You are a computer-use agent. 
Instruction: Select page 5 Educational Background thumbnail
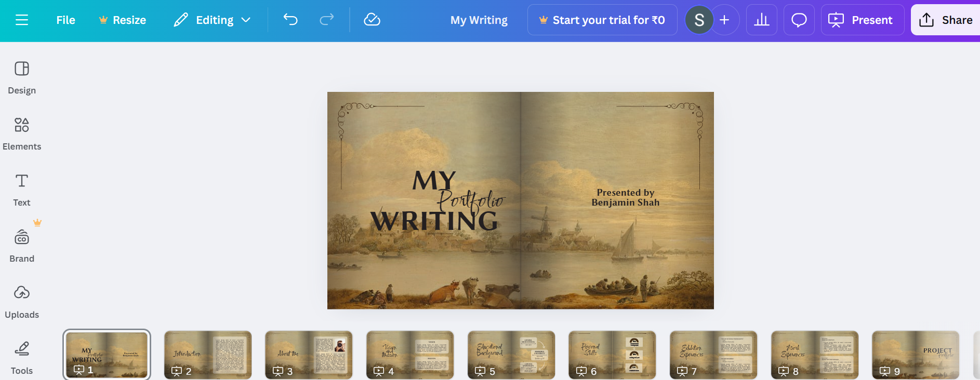tap(511, 355)
